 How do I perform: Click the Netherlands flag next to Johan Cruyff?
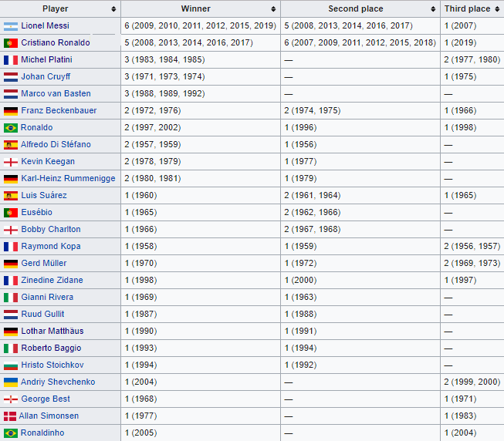pyautogui.click(x=11, y=76)
